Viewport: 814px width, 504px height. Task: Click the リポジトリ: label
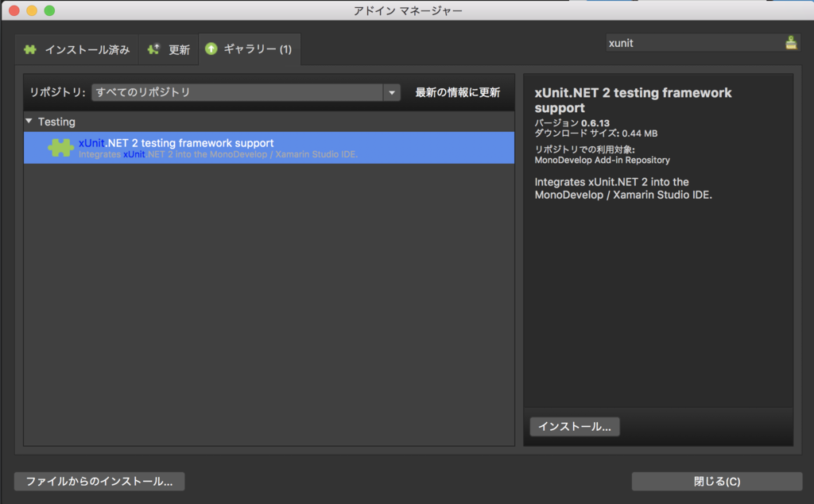tap(57, 92)
